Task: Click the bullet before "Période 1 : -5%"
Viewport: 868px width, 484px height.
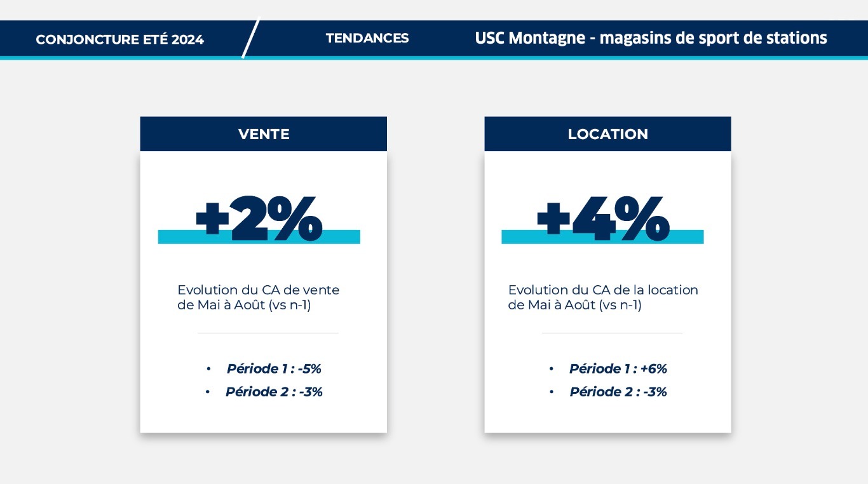Action: click(208, 369)
